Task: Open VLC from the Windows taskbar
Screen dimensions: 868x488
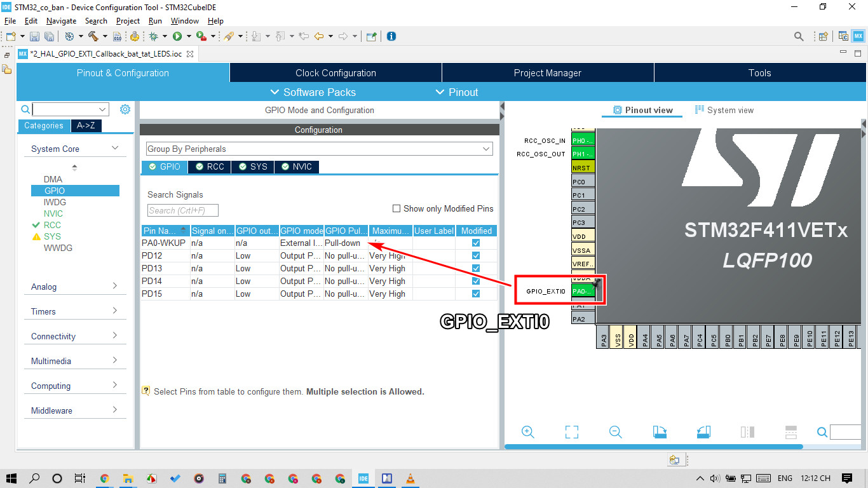Action: (410, 478)
